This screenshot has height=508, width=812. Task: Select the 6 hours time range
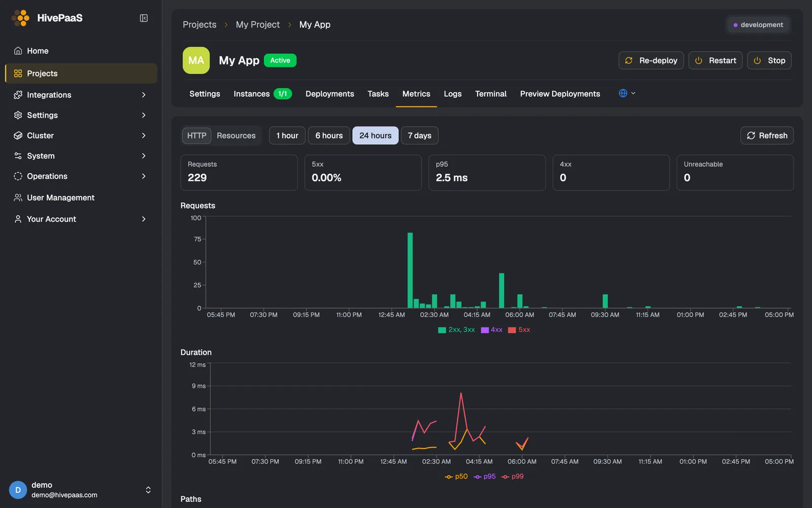[329, 136]
